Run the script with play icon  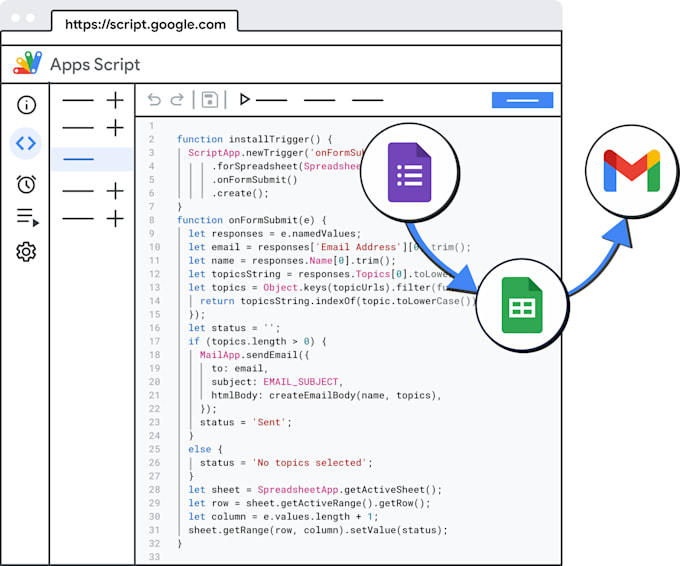(245, 99)
